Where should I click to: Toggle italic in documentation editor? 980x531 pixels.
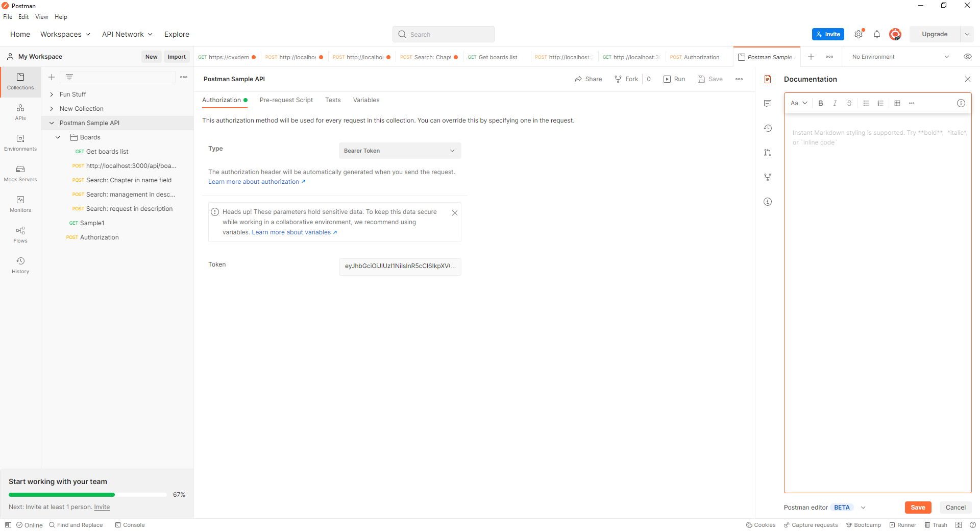[835, 103]
